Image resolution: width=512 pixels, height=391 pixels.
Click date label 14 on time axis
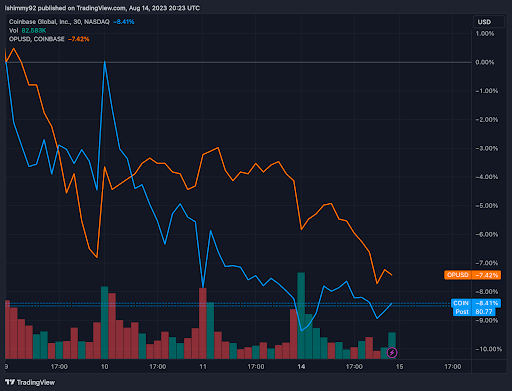click(x=301, y=367)
